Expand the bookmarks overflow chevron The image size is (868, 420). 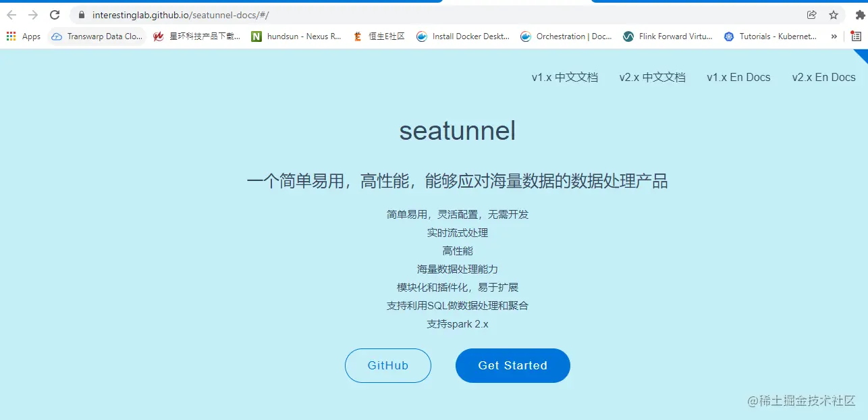pos(834,36)
